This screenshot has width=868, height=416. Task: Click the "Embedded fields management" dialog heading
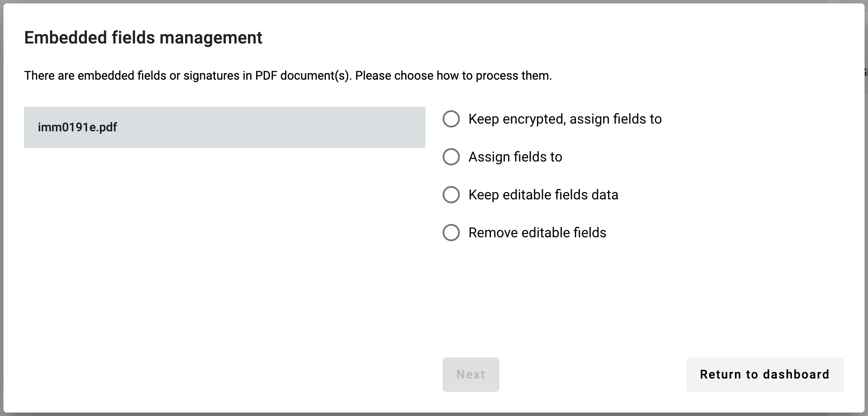(x=143, y=38)
